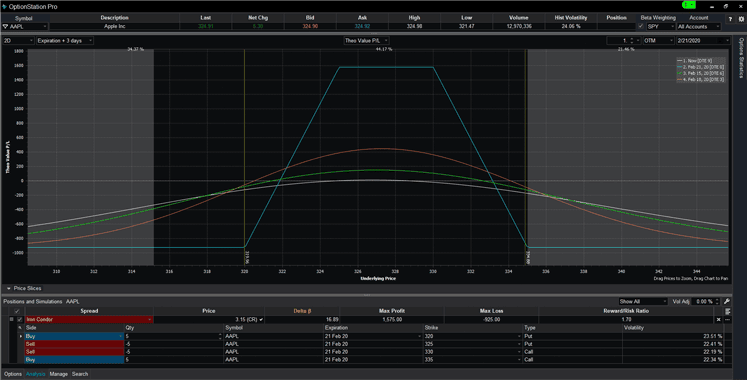Open the strike 330 dropdown
The width and height of the screenshot is (747, 380).
click(518, 352)
